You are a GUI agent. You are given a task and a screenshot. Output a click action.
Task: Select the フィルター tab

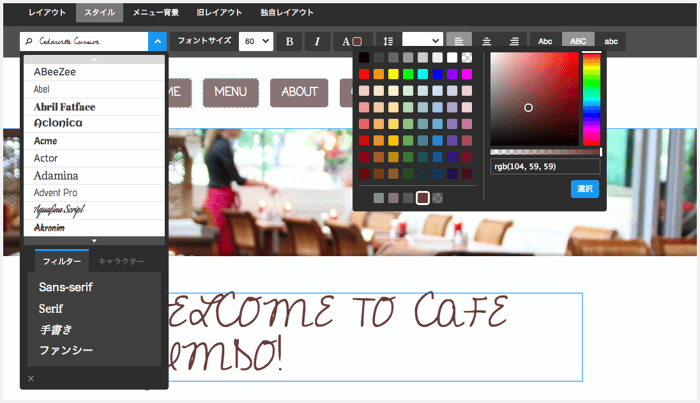(62, 262)
